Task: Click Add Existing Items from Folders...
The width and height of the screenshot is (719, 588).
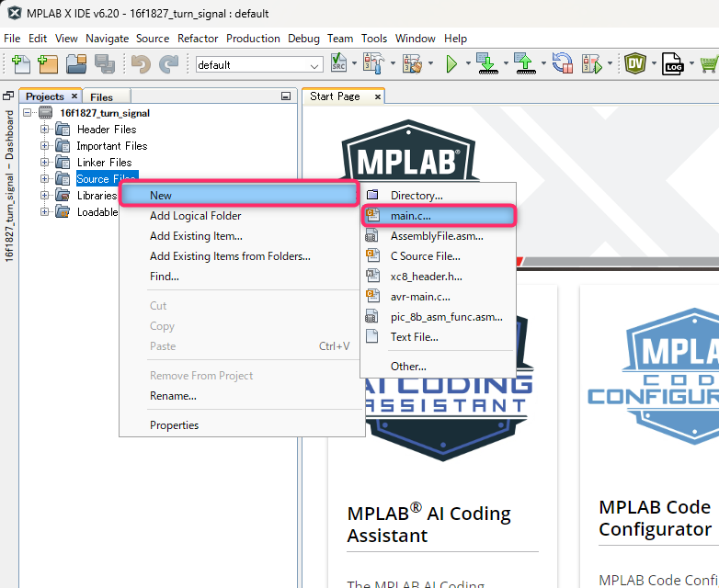Action: (239, 256)
